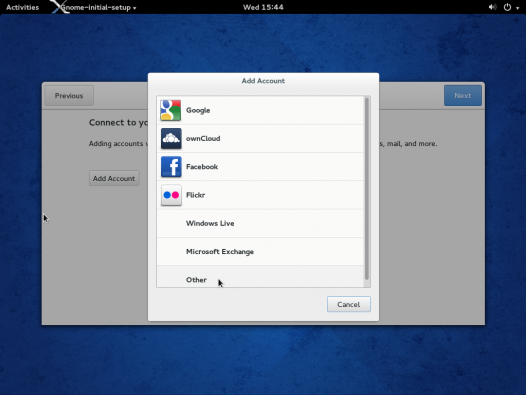526x395 pixels.
Task: Open the Activities overview
Action: pyautogui.click(x=22, y=7)
